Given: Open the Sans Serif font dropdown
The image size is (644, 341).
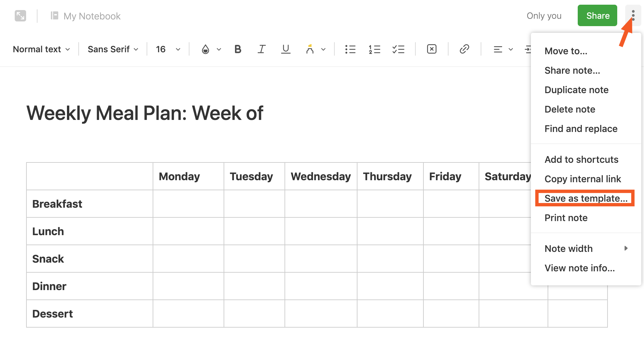Looking at the screenshot, I should pyautogui.click(x=113, y=49).
